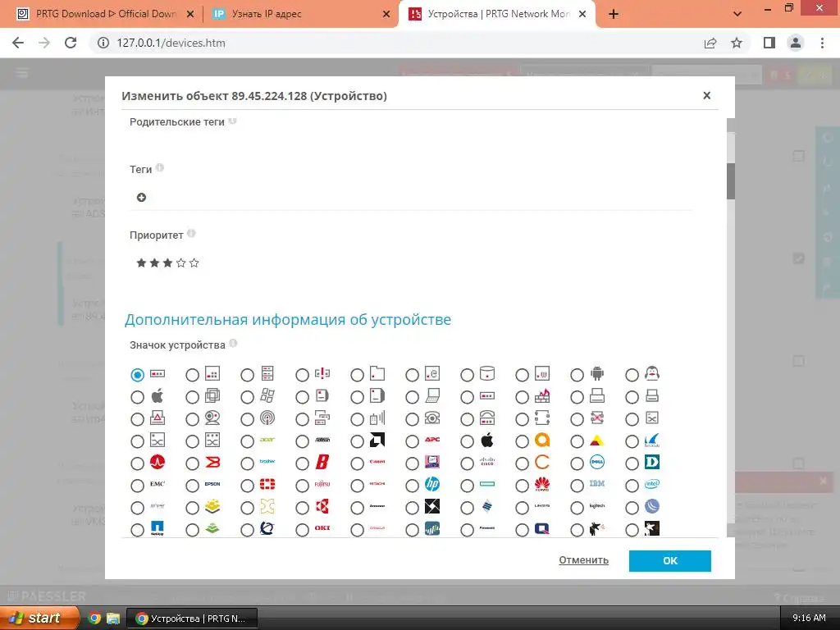Select radio button beside the Epson logo
Screen dimensions: 840x630
tap(192, 486)
